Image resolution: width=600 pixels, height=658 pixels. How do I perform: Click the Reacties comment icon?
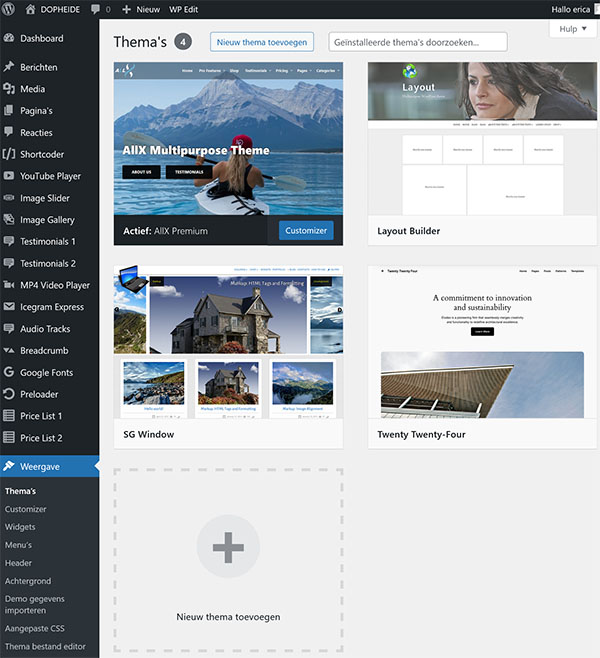pos(9,132)
